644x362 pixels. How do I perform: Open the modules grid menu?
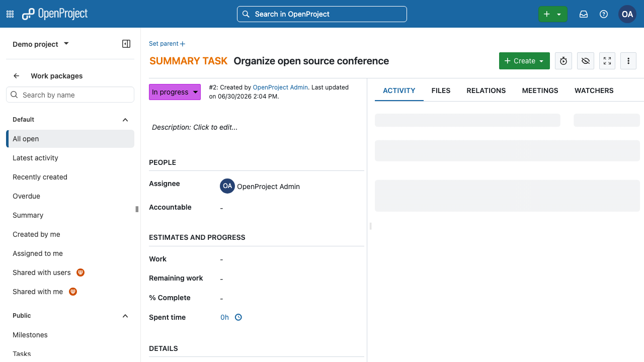coord(10,14)
